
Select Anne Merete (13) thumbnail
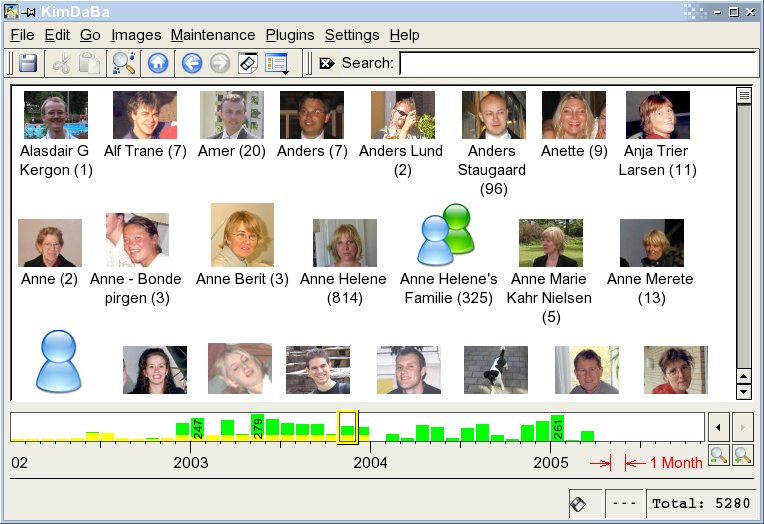point(652,243)
